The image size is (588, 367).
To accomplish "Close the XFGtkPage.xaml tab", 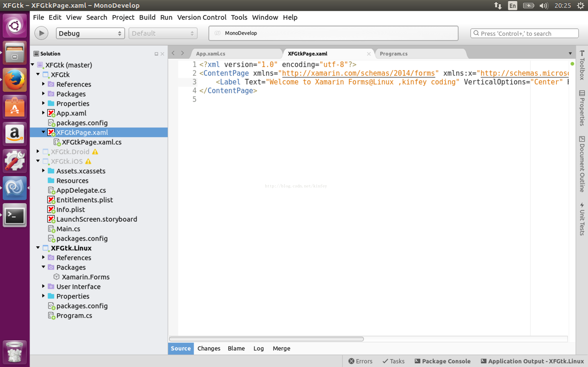I will tap(369, 54).
